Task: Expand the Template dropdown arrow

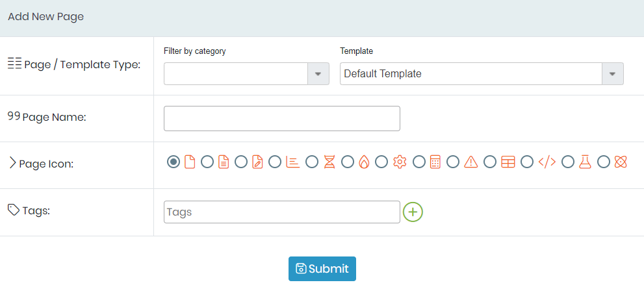Action: pyautogui.click(x=613, y=74)
